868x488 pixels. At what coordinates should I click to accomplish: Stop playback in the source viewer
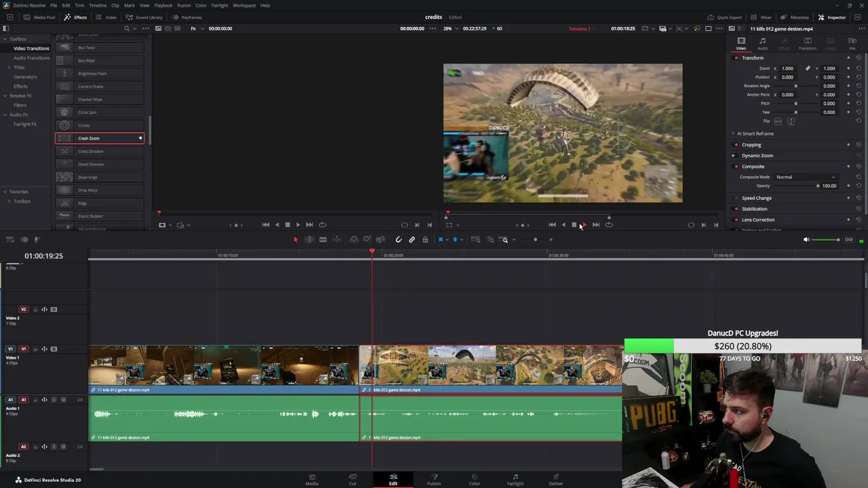(x=288, y=225)
